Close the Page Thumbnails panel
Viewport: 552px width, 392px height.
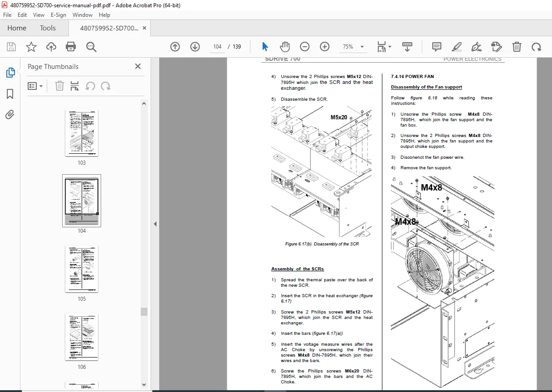click(x=138, y=66)
